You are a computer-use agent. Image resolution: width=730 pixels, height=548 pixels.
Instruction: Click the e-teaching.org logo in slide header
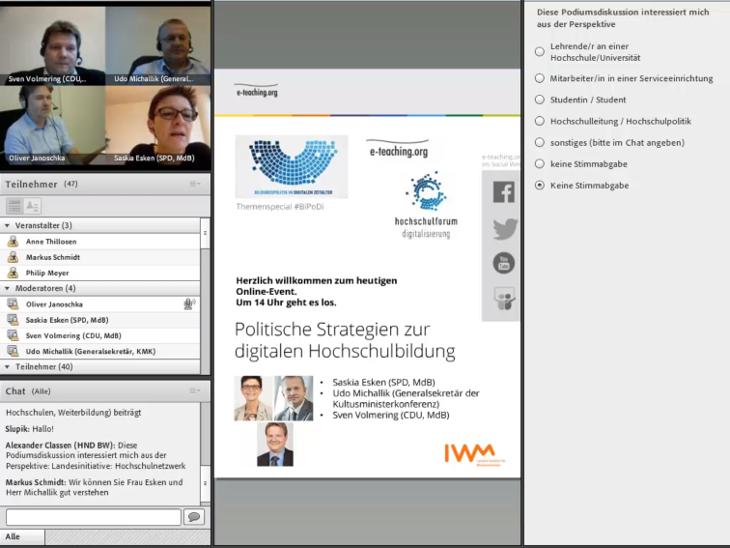click(257, 90)
